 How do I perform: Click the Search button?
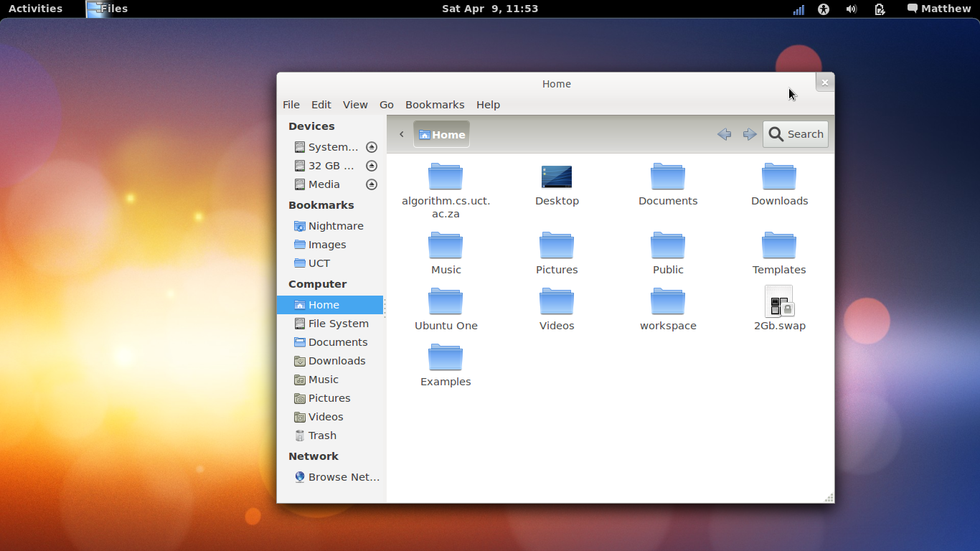click(795, 134)
